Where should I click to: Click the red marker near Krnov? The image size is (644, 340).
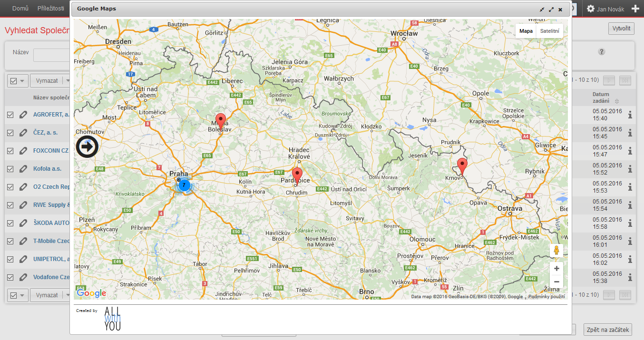coord(462,167)
